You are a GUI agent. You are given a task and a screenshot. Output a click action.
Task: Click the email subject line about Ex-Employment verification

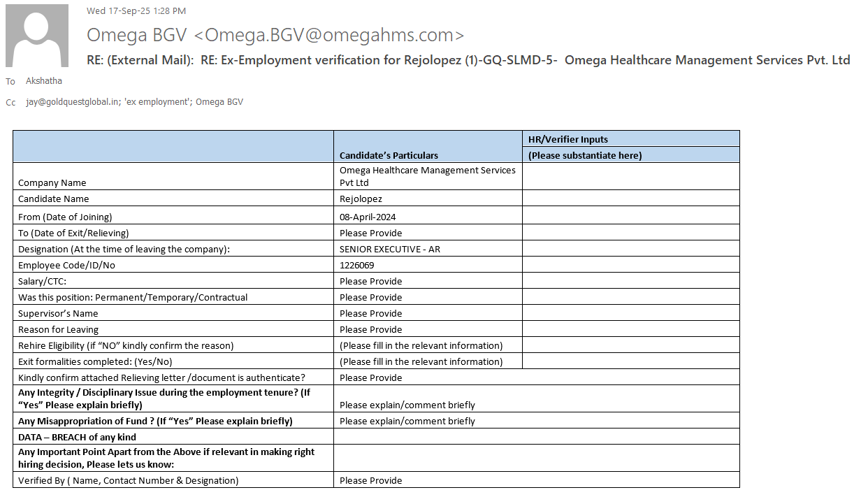pyautogui.click(x=468, y=60)
